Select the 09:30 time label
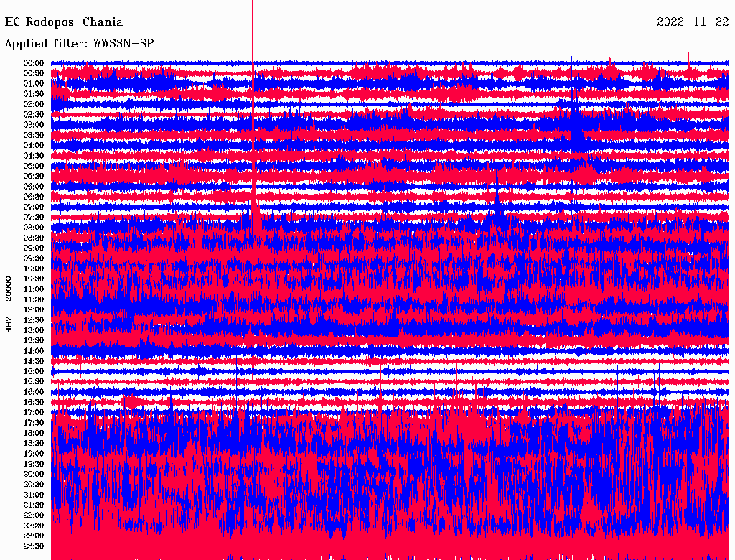The image size is (735, 560). (34, 258)
